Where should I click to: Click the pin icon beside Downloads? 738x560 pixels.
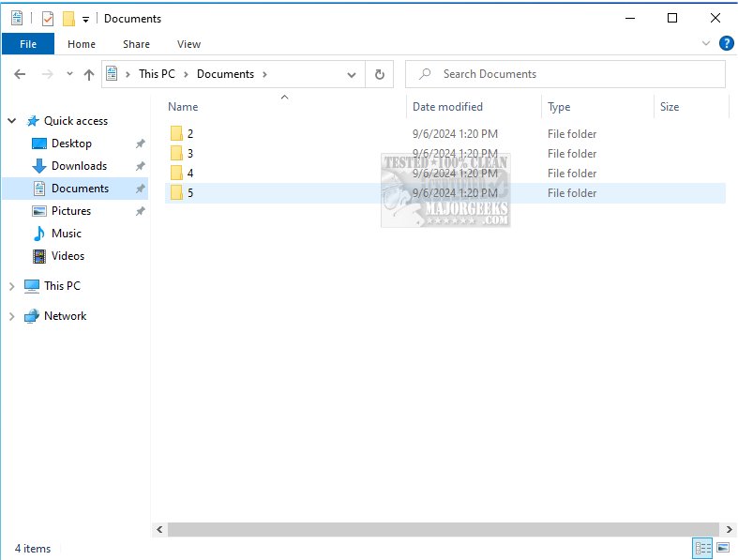tap(141, 166)
